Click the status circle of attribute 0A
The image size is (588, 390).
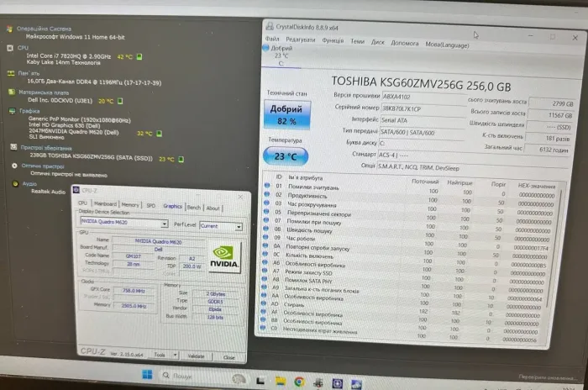pos(265,245)
